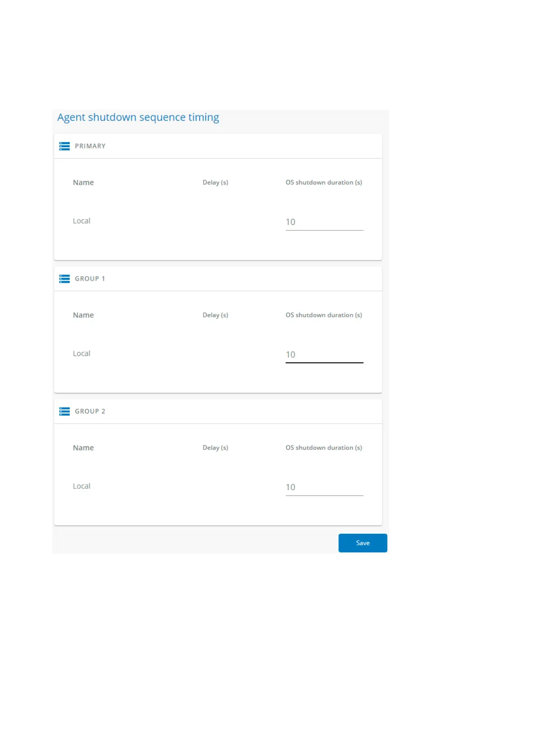535x756 pixels.
Task: Click OS shutdown duration header in GROUP 2
Action: click(x=323, y=448)
